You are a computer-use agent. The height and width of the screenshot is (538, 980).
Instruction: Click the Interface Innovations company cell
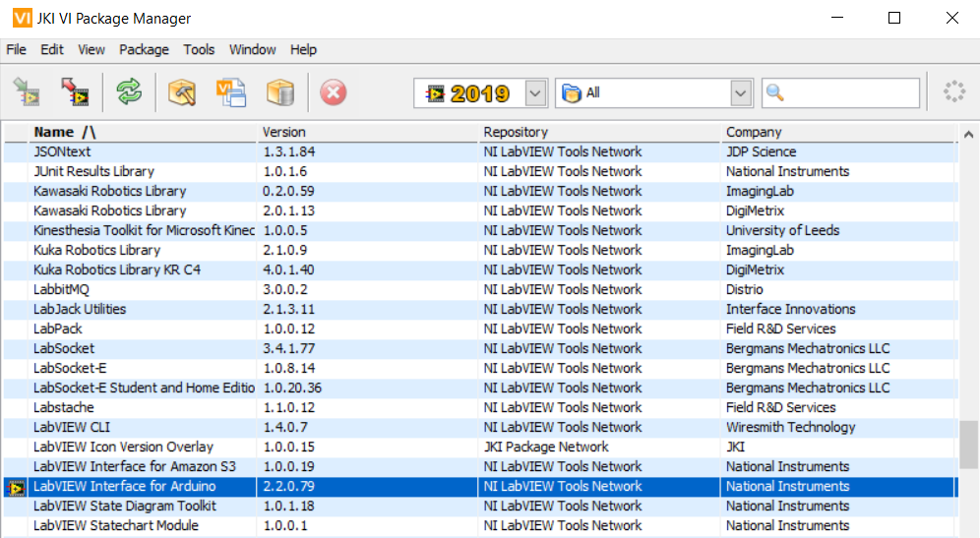838,309
